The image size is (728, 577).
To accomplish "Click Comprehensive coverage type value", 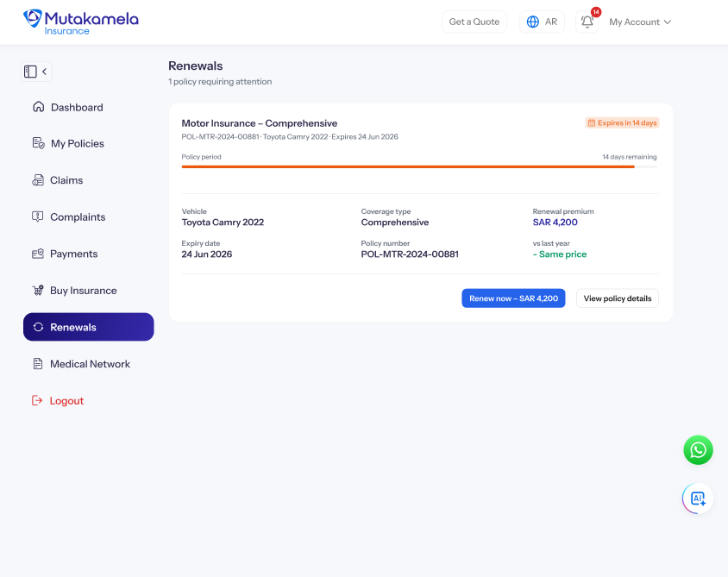I will [x=395, y=222].
